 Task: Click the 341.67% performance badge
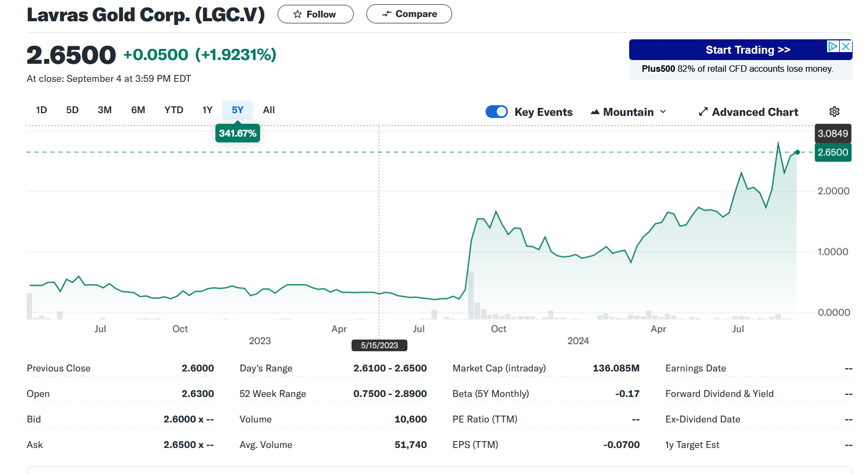tap(238, 133)
